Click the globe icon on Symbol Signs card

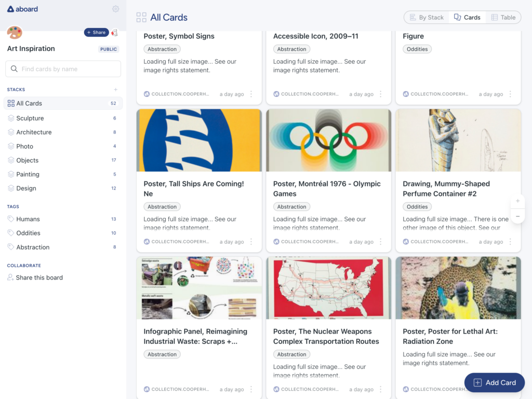point(147,94)
